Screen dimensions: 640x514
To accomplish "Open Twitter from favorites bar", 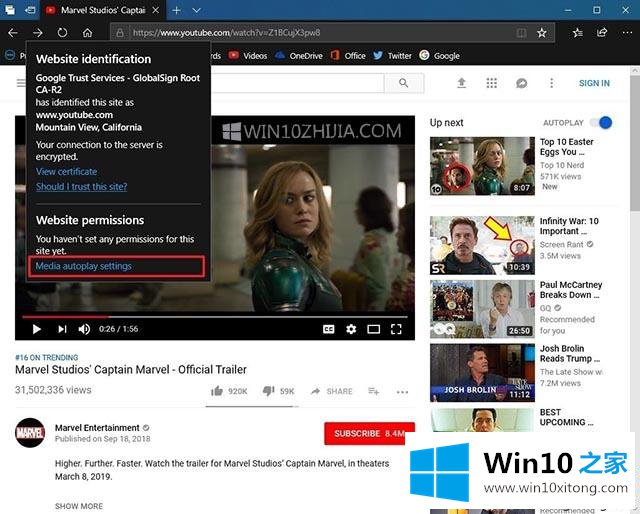I will tap(392, 56).
